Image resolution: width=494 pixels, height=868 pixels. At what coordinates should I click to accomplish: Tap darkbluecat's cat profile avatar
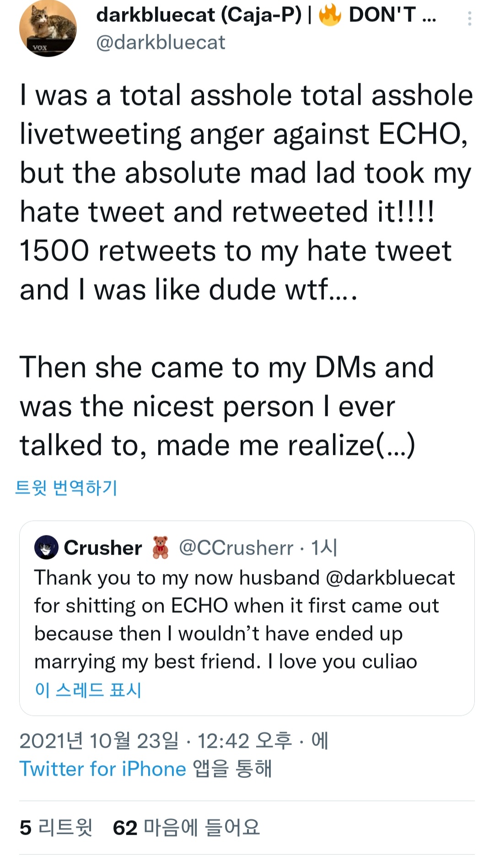[x=48, y=28]
